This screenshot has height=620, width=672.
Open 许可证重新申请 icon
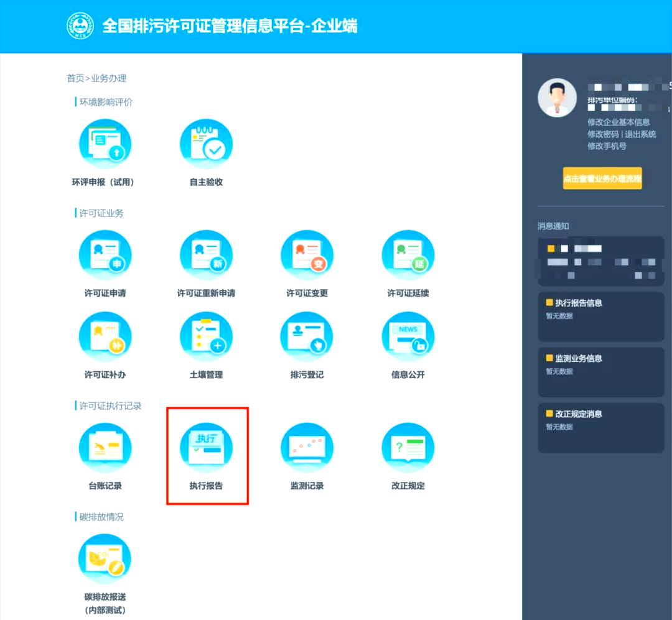pos(206,256)
